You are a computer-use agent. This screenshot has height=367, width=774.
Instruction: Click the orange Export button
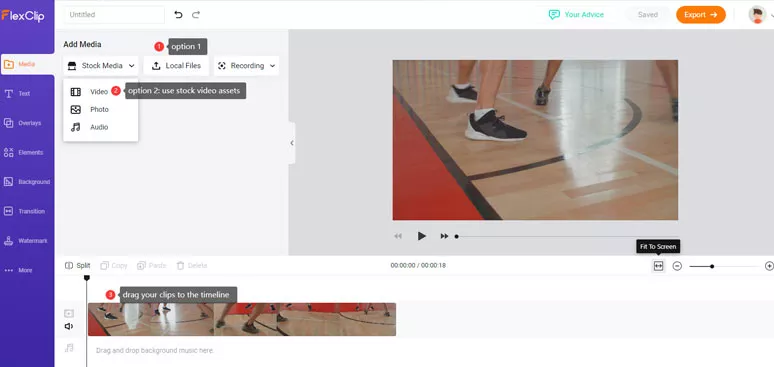click(701, 15)
